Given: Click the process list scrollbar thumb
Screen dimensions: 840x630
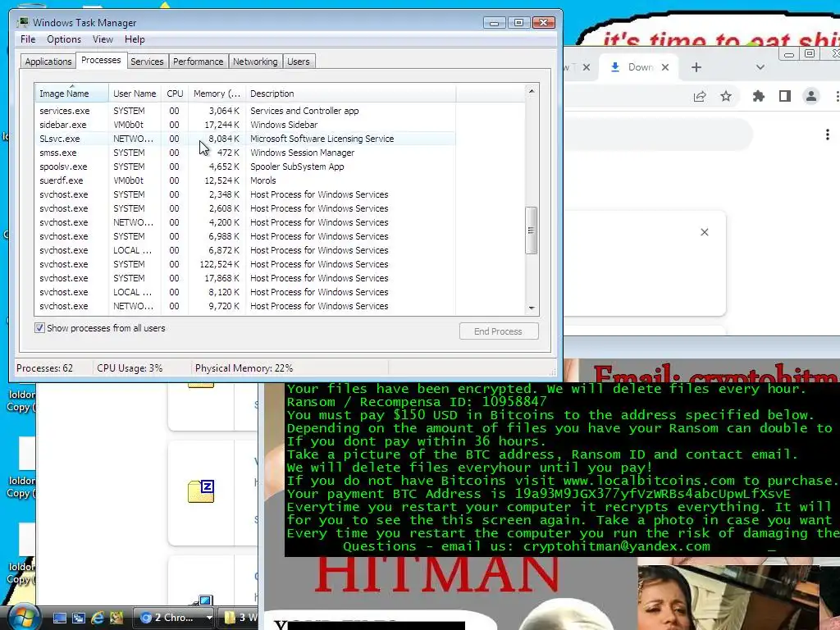Looking at the screenshot, I should [x=531, y=231].
